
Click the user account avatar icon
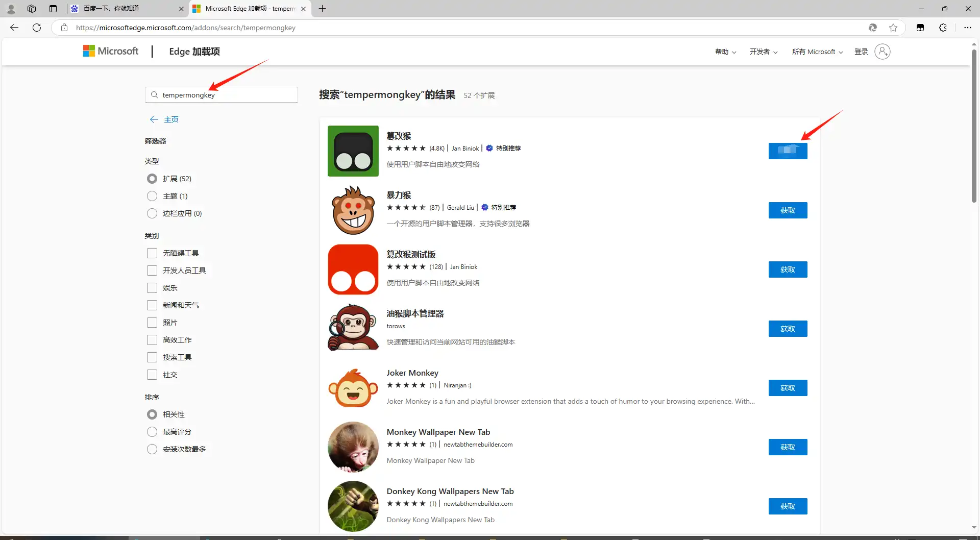[882, 52]
